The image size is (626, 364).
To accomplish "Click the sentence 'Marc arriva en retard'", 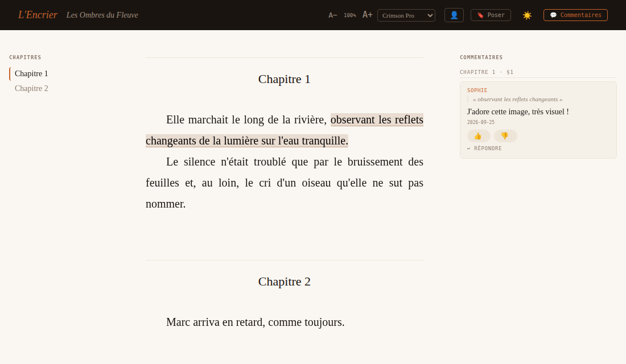I will click(255, 322).
